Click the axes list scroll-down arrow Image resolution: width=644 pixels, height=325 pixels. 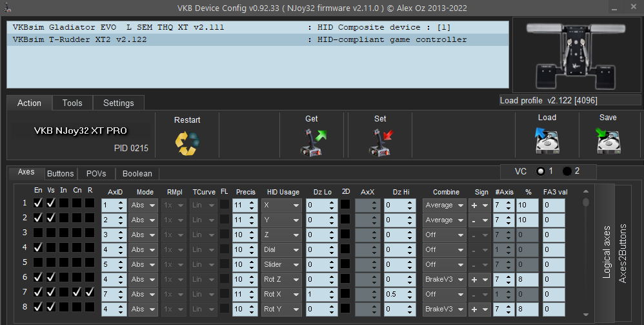pyautogui.click(x=586, y=315)
